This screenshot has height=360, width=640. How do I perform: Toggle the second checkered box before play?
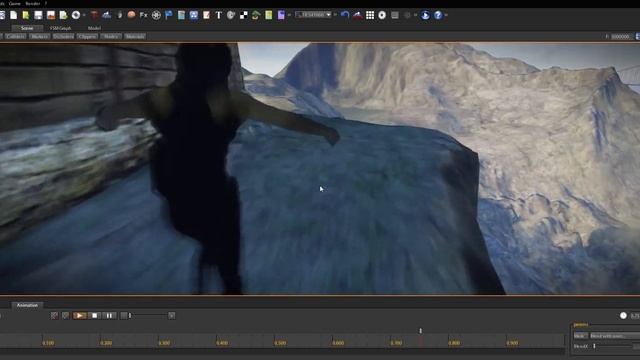pyautogui.click(x=65, y=316)
